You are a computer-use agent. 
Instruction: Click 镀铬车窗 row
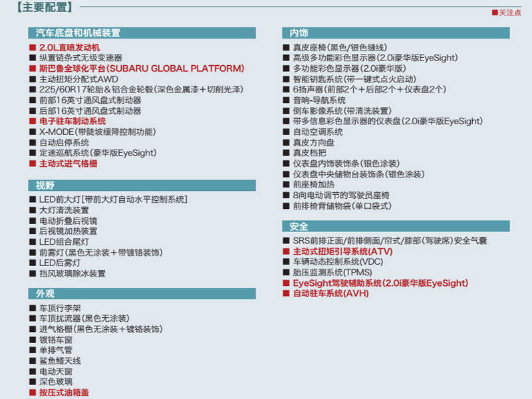click(x=51, y=340)
